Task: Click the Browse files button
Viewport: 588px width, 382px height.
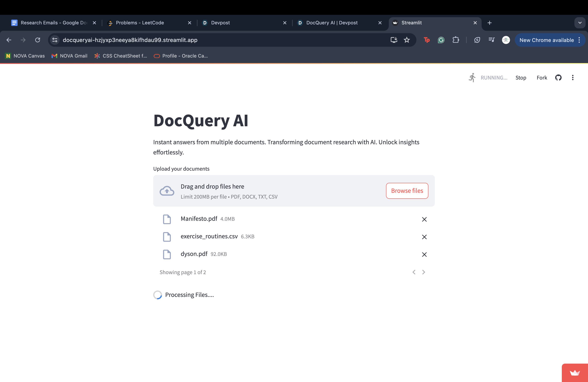Action: coord(407,191)
